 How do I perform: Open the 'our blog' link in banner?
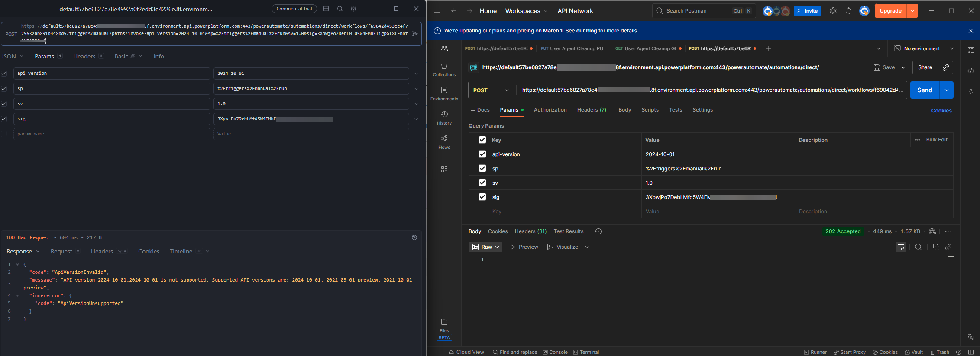586,31
